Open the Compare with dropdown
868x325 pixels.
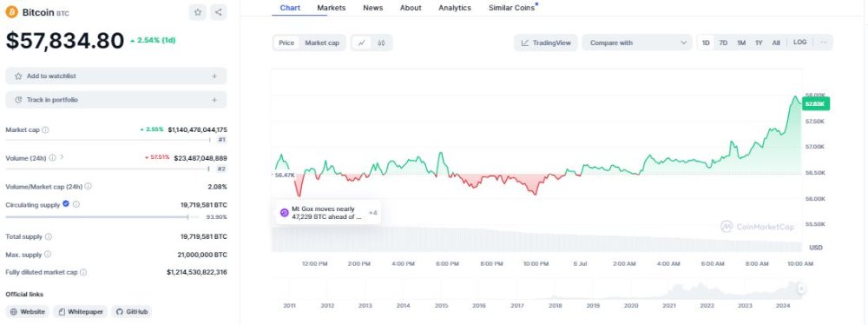636,43
